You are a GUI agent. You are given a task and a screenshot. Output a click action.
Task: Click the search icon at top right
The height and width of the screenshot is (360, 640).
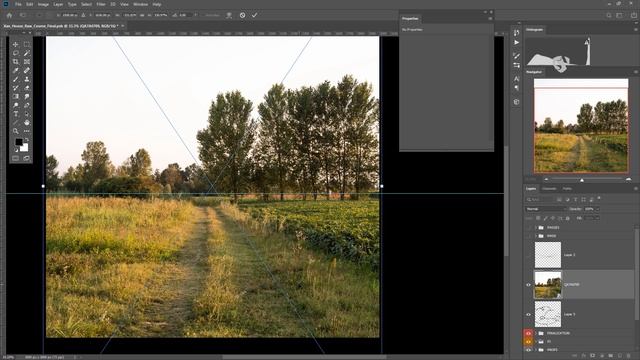[609, 15]
